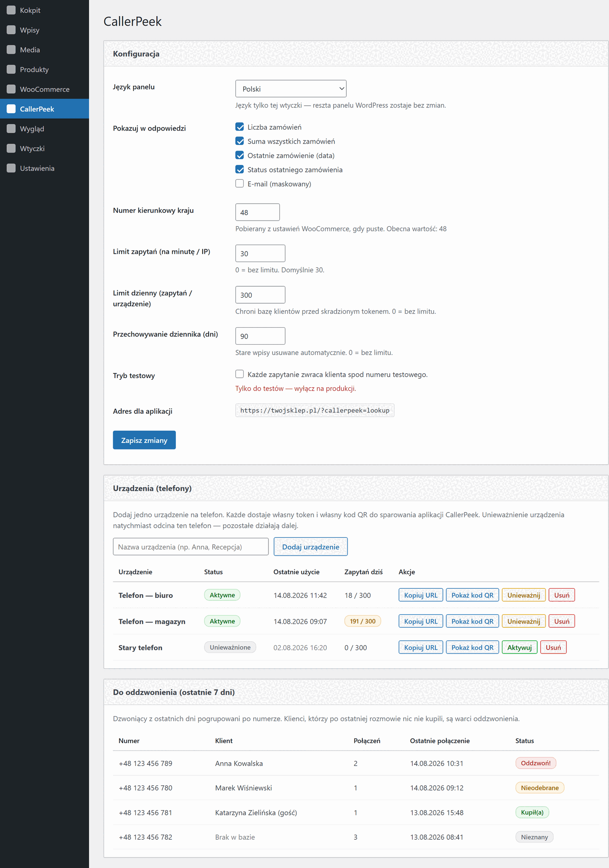Click the Aktywne badge for Telefon — biuro
The image size is (609, 868).
222,595
